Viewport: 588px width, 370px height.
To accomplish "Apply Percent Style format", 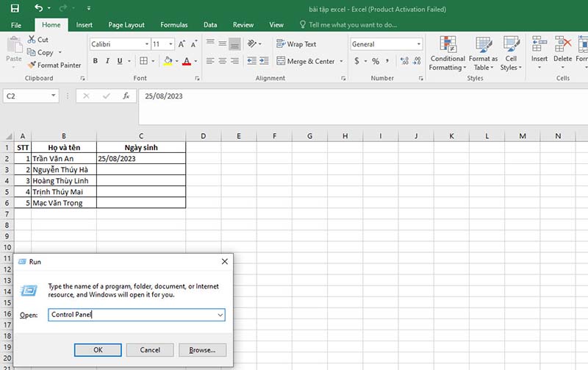I will (x=376, y=61).
